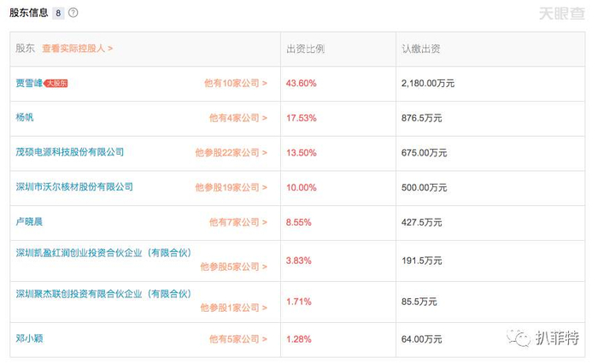Click the shareholder count badge showing 8
The width and height of the screenshot is (598, 364).
(x=58, y=14)
